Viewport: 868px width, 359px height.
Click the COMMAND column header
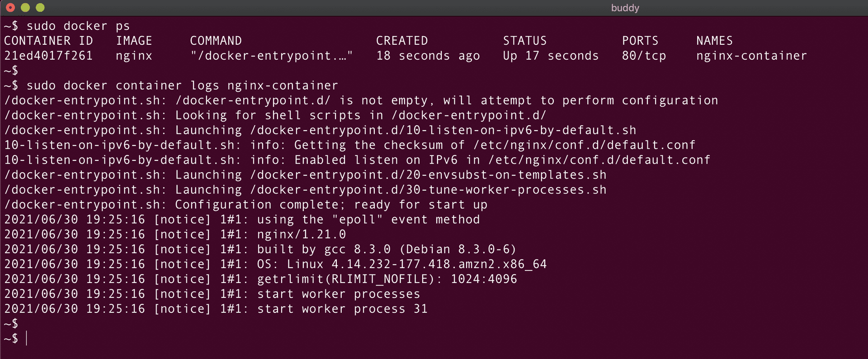(x=216, y=41)
